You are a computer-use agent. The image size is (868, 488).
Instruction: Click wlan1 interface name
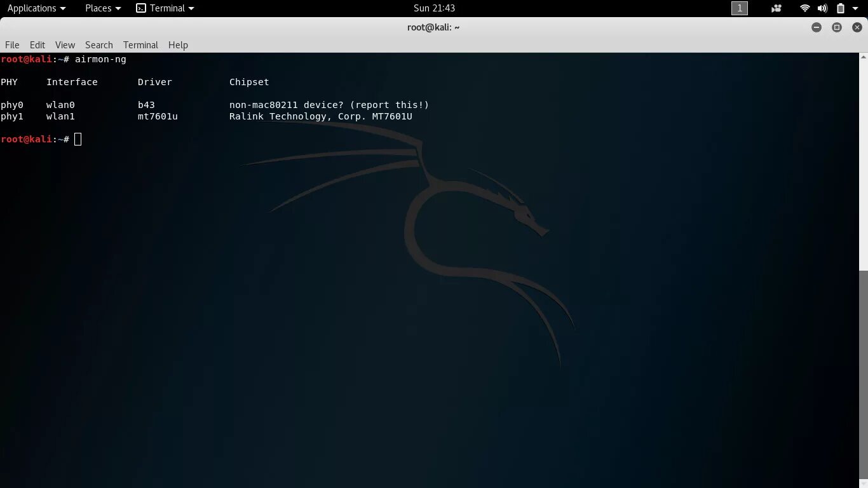tap(60, 116)
